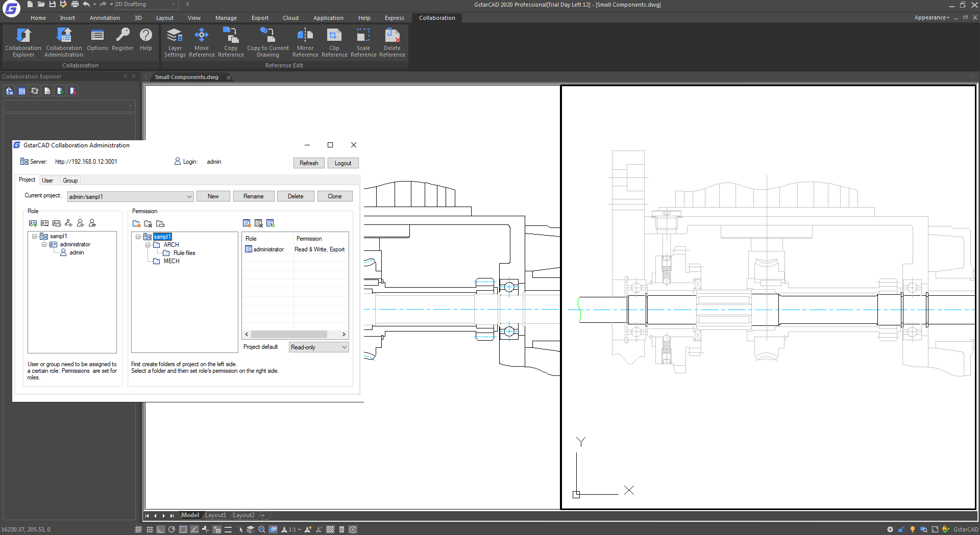Click New project button
This screenshot has width=980, height=535.
pos(213,196)
